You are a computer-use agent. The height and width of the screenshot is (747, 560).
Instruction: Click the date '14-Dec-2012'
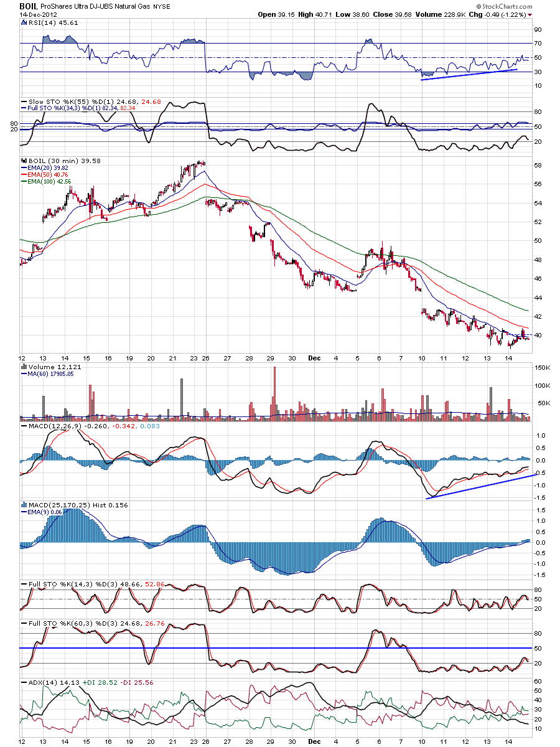coord(39,14)
